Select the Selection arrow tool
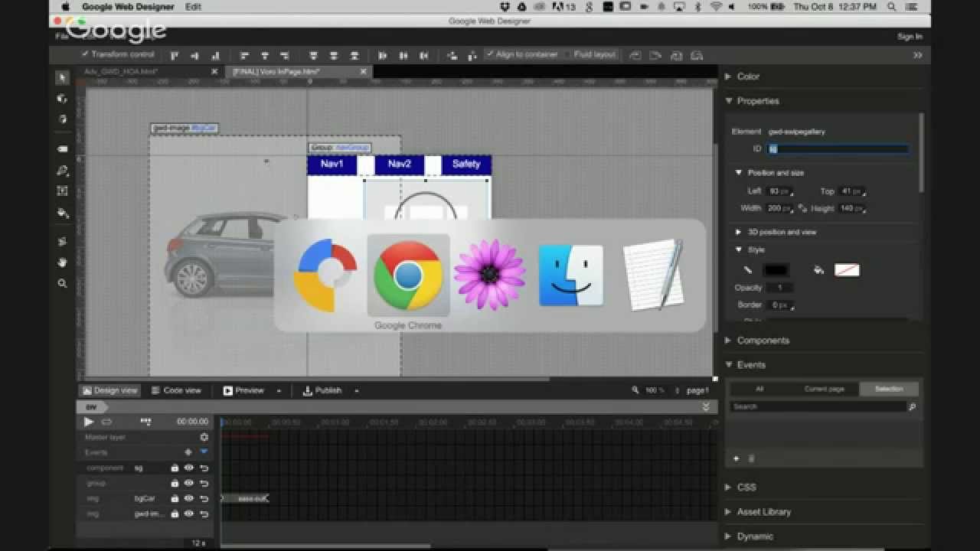Screen dimensions: 980x551 pyautogui.click(x=63, y=77)
